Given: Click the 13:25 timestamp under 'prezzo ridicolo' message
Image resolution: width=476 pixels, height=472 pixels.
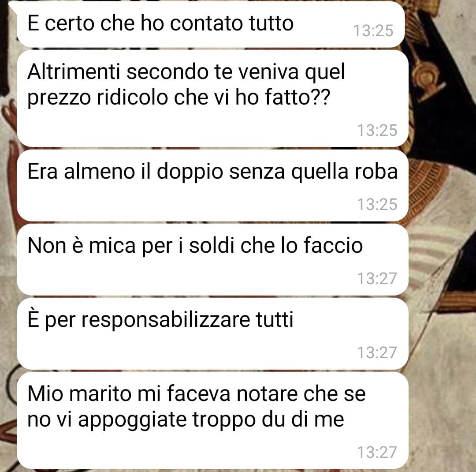Looking at the screenshot, I should pyautogui.click(x=377, y=130).
